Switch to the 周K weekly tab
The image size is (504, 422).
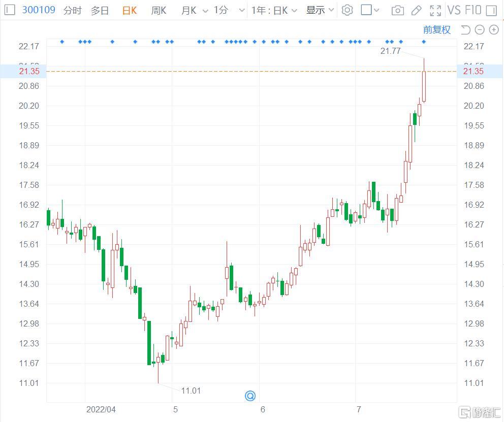(x=159, y=11)
